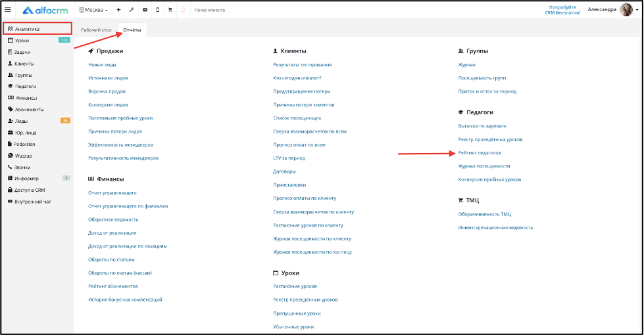Image resolution: width=644 pixels, height=335 pixels.
Task: Open the hamburger menu icon
Action: 8,9
